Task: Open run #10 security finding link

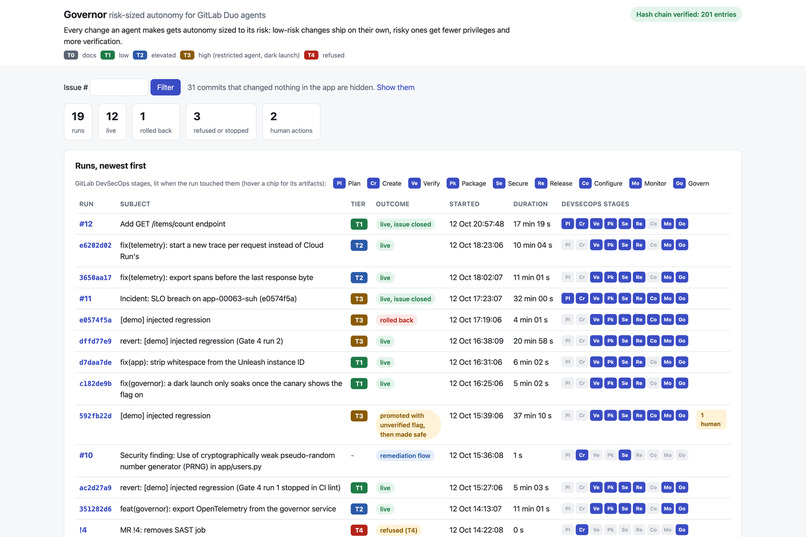Action: [86, 455]
